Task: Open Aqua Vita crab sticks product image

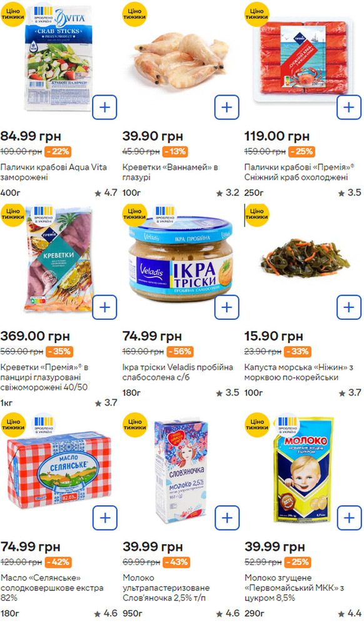Action: 59,58
